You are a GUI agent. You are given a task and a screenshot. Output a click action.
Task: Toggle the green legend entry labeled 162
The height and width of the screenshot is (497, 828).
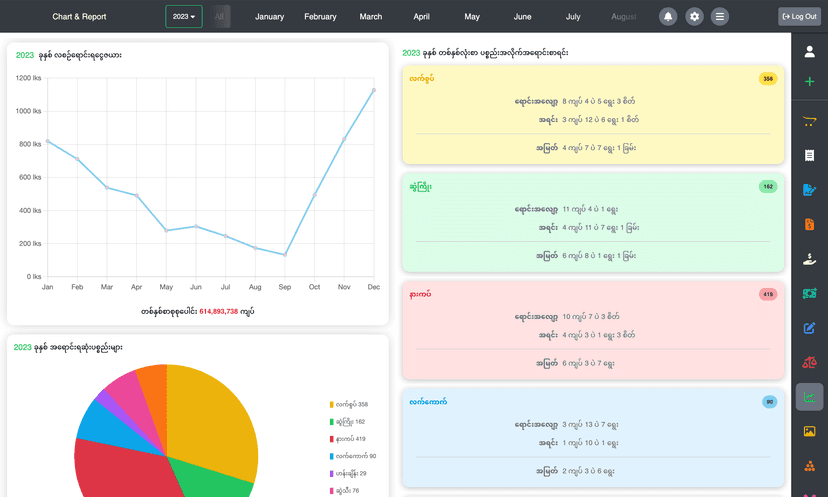(x=347, y=421)
